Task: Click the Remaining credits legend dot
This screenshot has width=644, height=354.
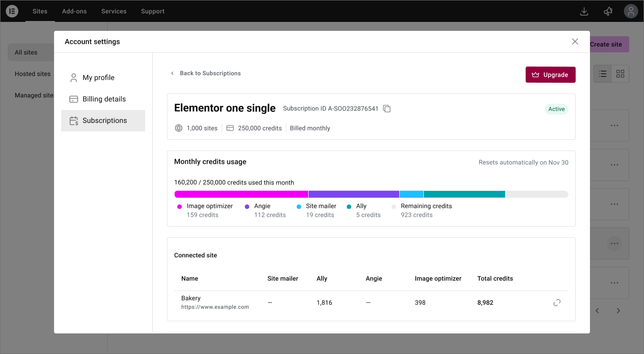Action: [393, 206]
